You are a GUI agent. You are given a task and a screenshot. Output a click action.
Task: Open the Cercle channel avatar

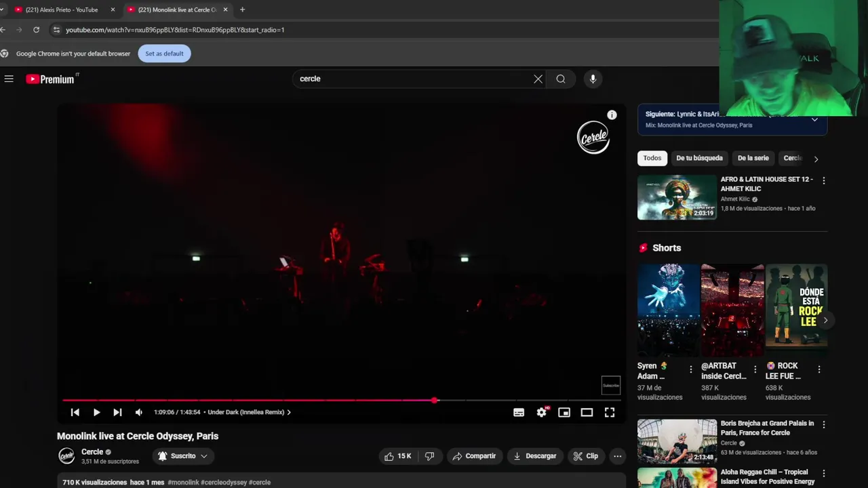pos(66,456)
